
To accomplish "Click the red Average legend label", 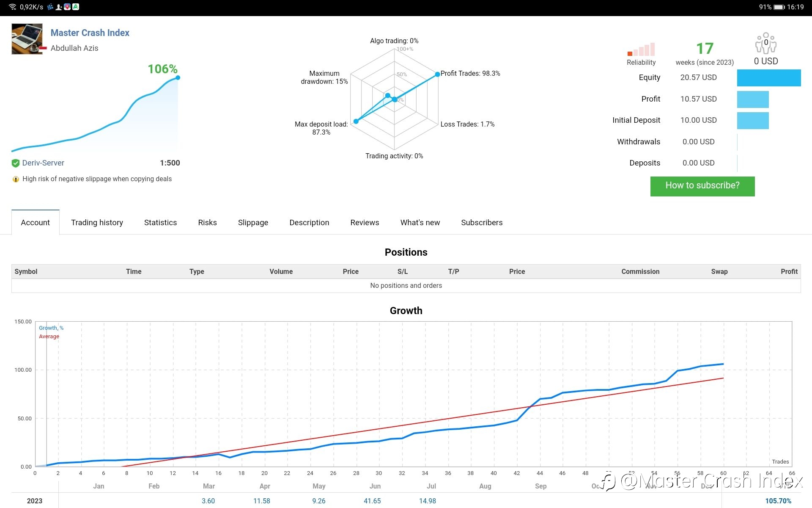I will [x=49, y=337].
